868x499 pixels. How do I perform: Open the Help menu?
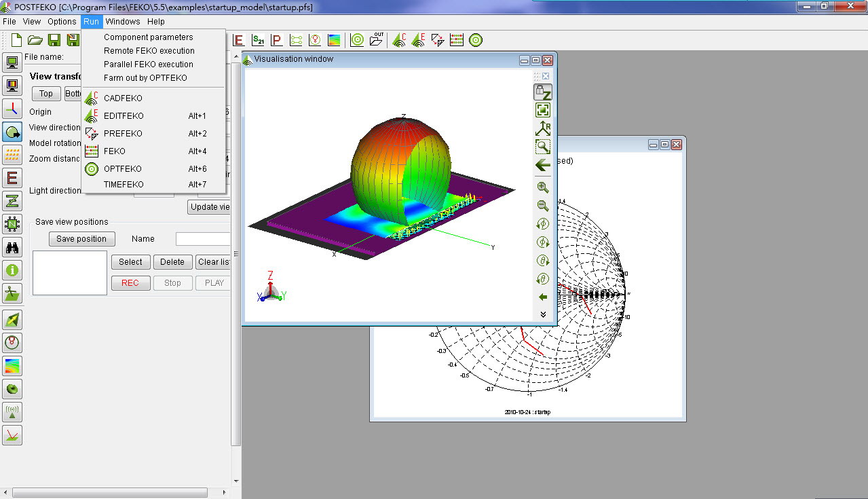156,22
